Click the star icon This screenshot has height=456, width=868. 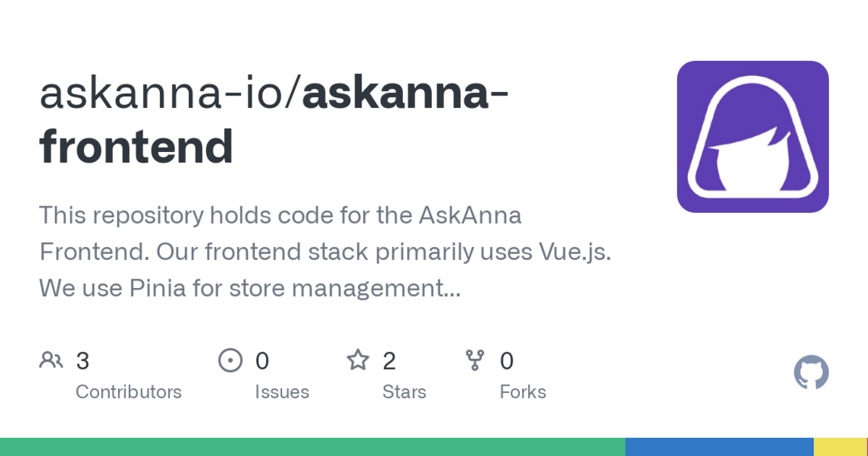pos(357,360)
